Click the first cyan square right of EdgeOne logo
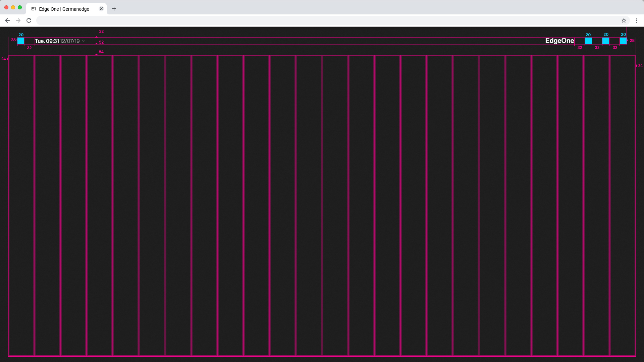 (588, 41)
